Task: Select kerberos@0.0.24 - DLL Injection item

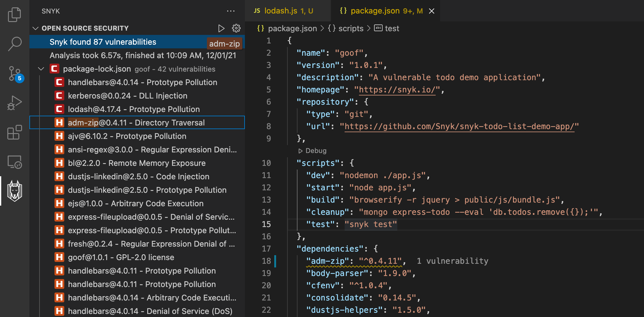Action: click(x=137, y=96)
